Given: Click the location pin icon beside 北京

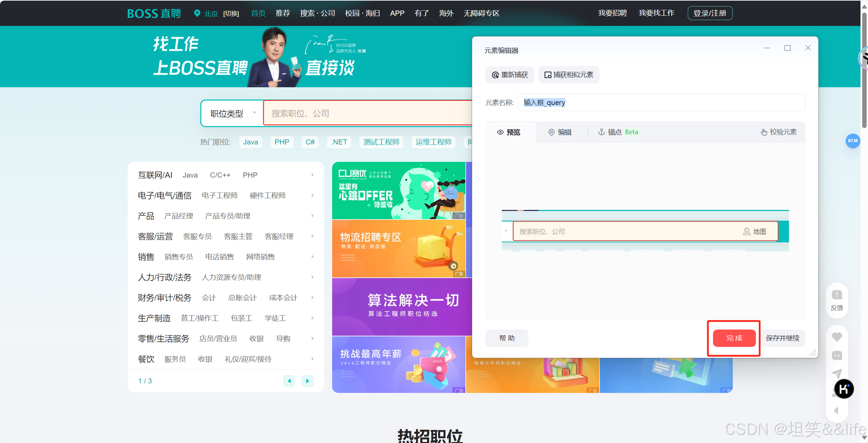Looking at the screenshot, I should coord(197,13).
